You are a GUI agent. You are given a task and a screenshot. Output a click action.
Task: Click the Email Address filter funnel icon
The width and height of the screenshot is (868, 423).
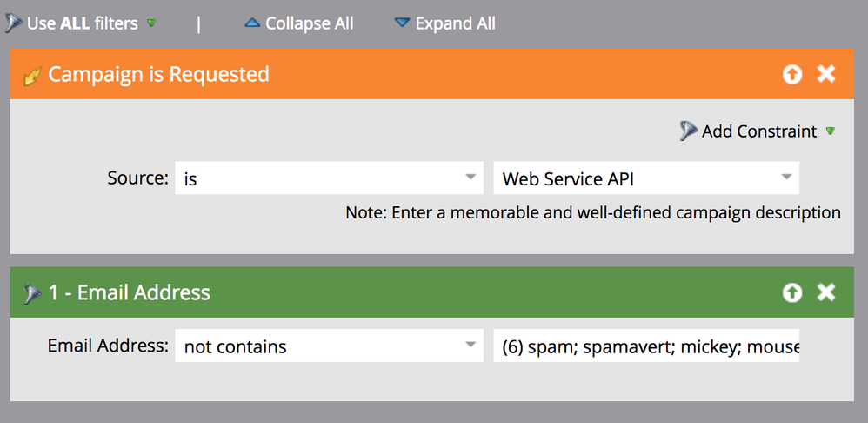point(32,293)
